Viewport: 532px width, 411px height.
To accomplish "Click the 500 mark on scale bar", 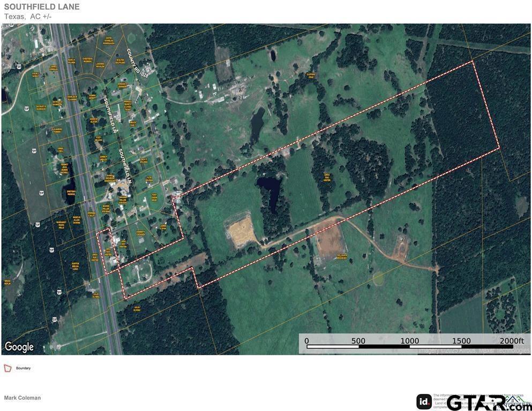I will 358,341.
